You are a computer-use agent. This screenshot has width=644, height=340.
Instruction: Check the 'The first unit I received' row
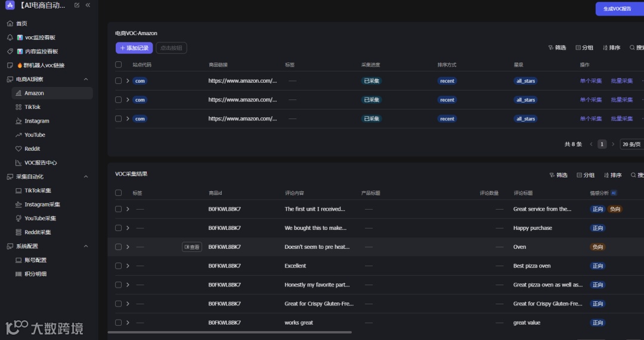[x=118, y=209]
